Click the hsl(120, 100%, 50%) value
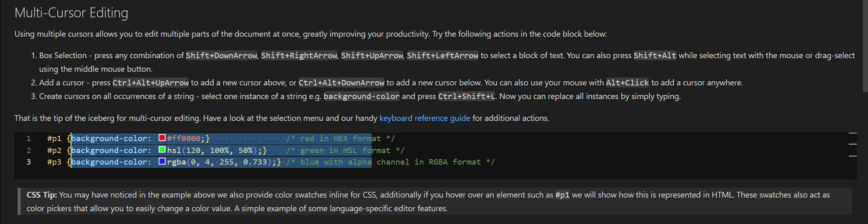The image size is (868, 224). pos(213,151)
